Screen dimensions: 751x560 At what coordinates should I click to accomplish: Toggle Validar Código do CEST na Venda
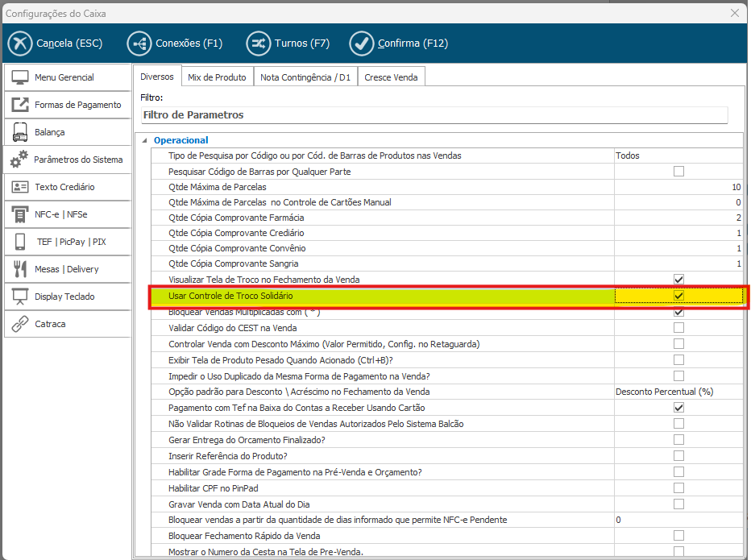678,328
